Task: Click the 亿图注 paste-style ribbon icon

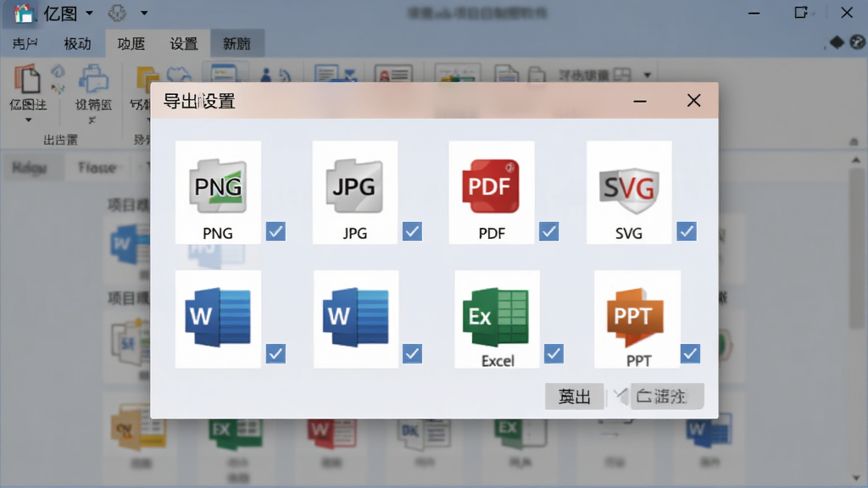Action: click(x=27, y=79)
